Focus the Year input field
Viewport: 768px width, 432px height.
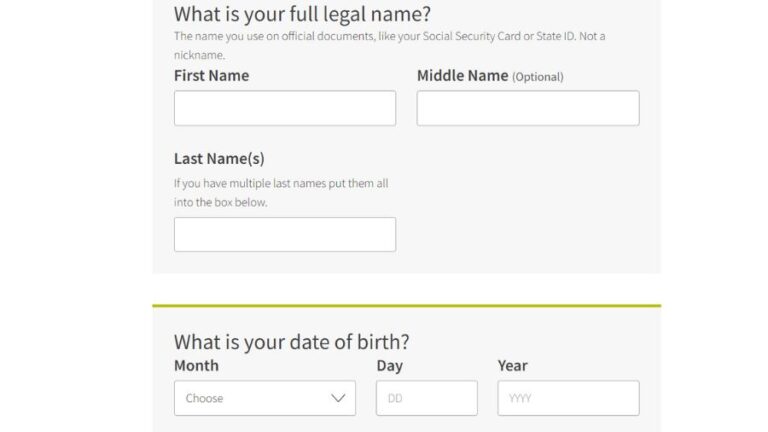tap(568, 398)
